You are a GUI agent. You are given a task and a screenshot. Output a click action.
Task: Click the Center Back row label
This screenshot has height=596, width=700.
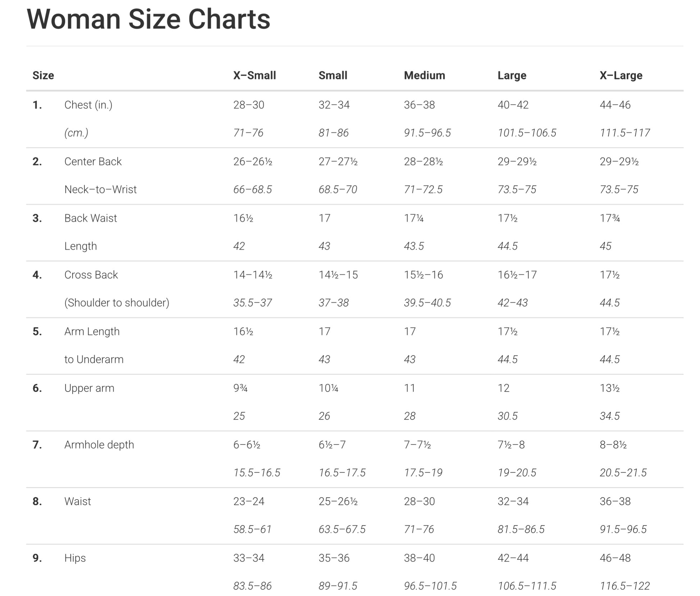(x=93, y=161)
